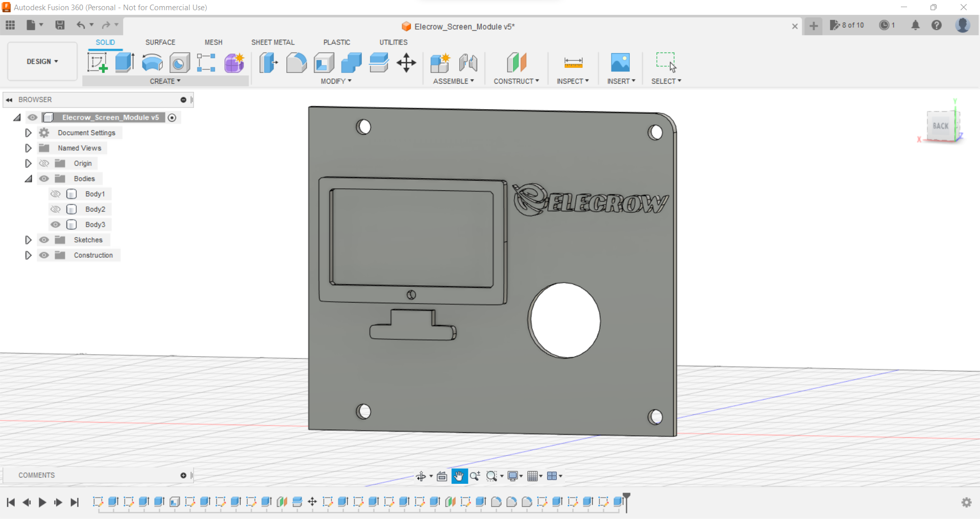980x519 pixels.
Task: Switch to the MESH tab
Action: tap(213, 42)
